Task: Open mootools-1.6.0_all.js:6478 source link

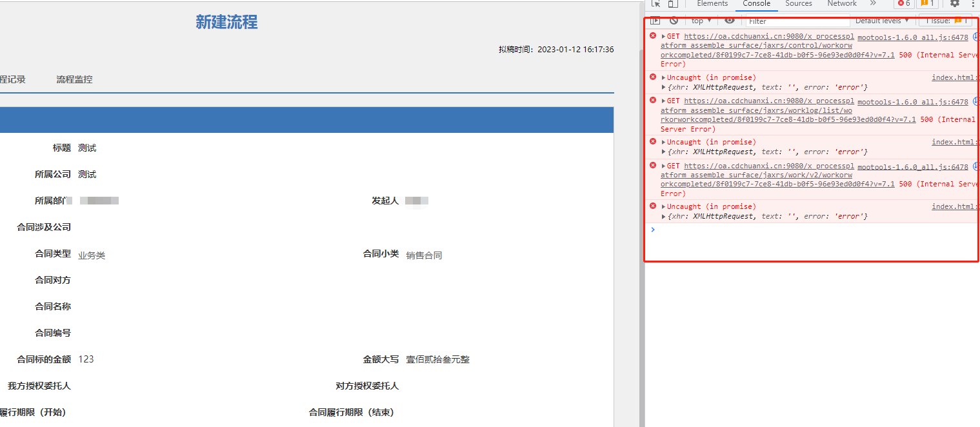Action: pyautogui.click(x=912, y=37)
